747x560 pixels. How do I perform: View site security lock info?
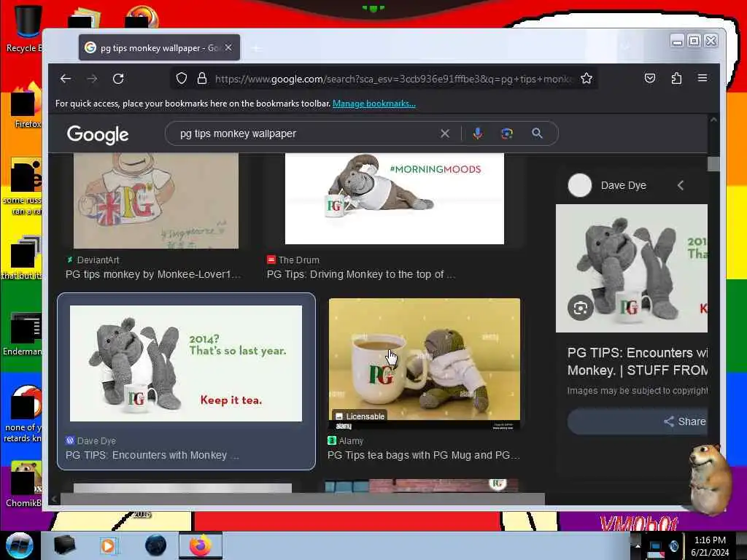pos(202,78)
